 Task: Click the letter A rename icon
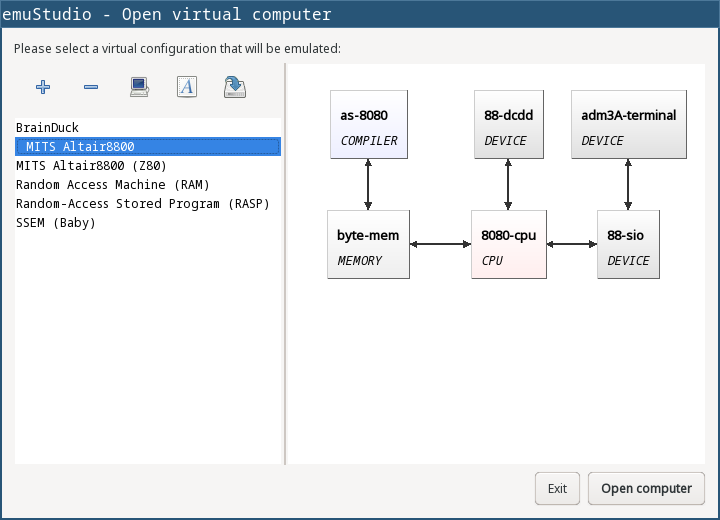(187, 87)
